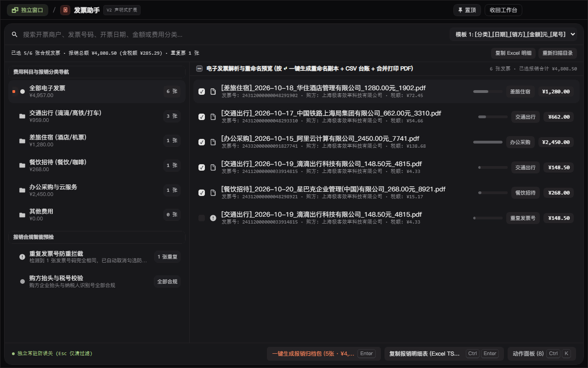Click the amount bar of 阿里云计算 invoice
Image resolution: width=588 pixels, height=368 pixels.
[x=488, y=142]
